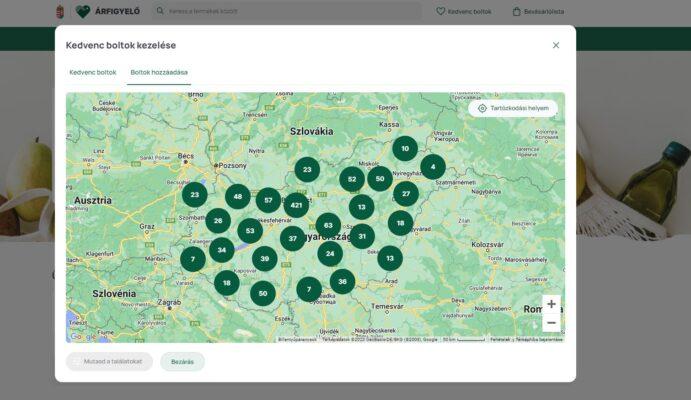The image size is (691, 400).
Task: Open the 421 stores cluster marker
Action: click(x=296, y=205)
